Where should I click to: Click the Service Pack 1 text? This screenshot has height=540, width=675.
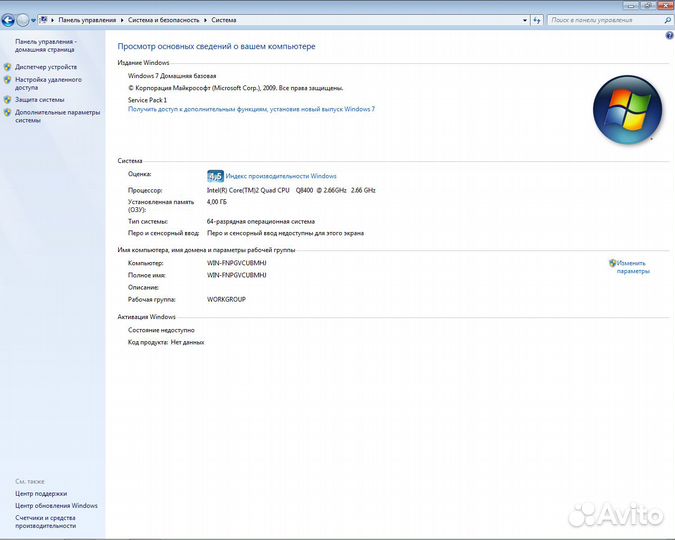tap(147, 100)
